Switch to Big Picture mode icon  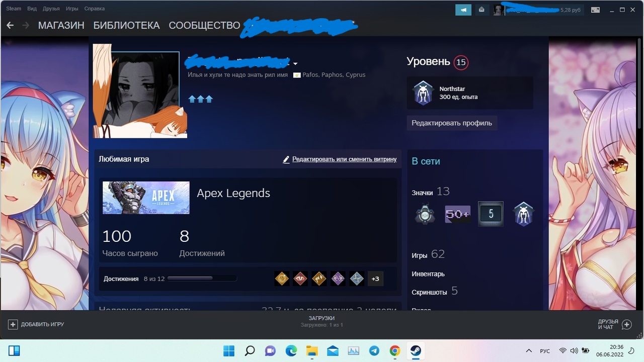coord(595,10)
